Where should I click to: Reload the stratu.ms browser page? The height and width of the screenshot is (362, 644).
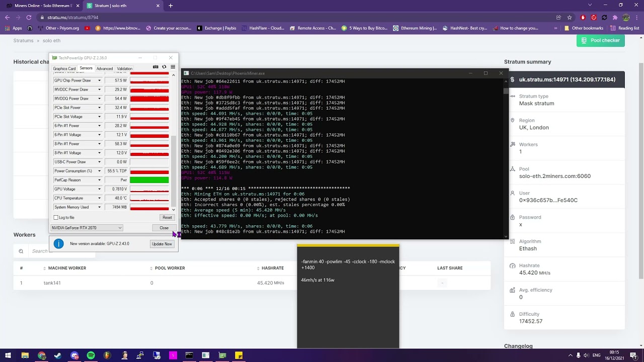pos(29,17)
